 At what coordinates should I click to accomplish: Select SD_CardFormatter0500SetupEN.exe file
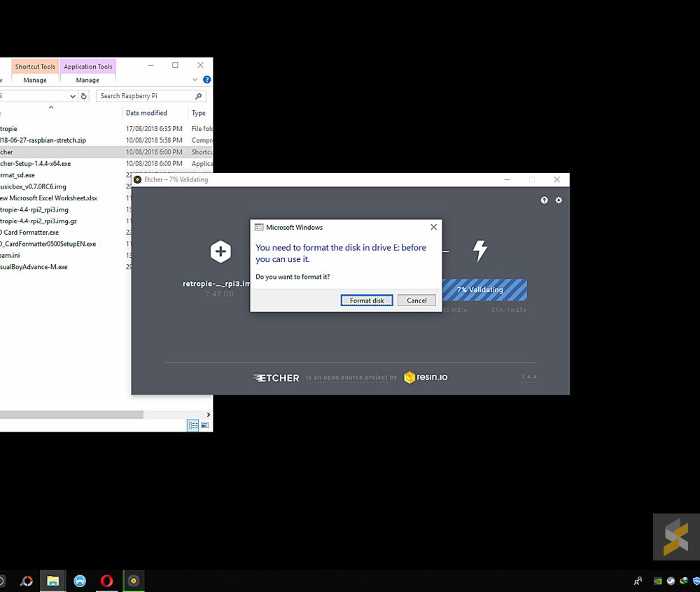66,244
